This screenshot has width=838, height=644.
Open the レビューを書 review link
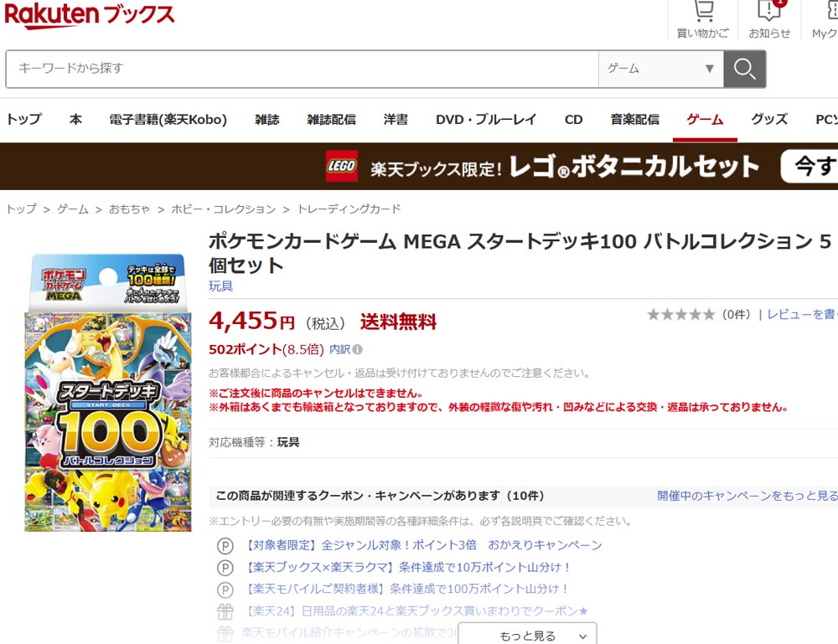[x=804, y=314]
